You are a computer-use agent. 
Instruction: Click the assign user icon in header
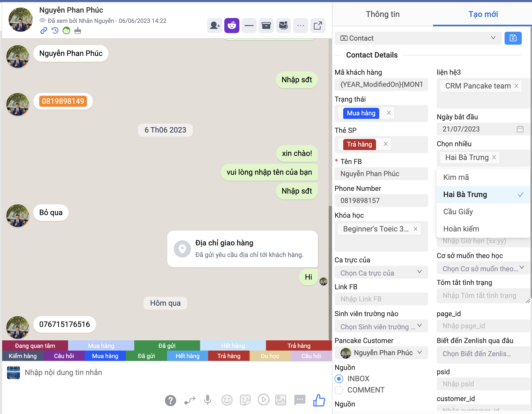click(215, 26)
